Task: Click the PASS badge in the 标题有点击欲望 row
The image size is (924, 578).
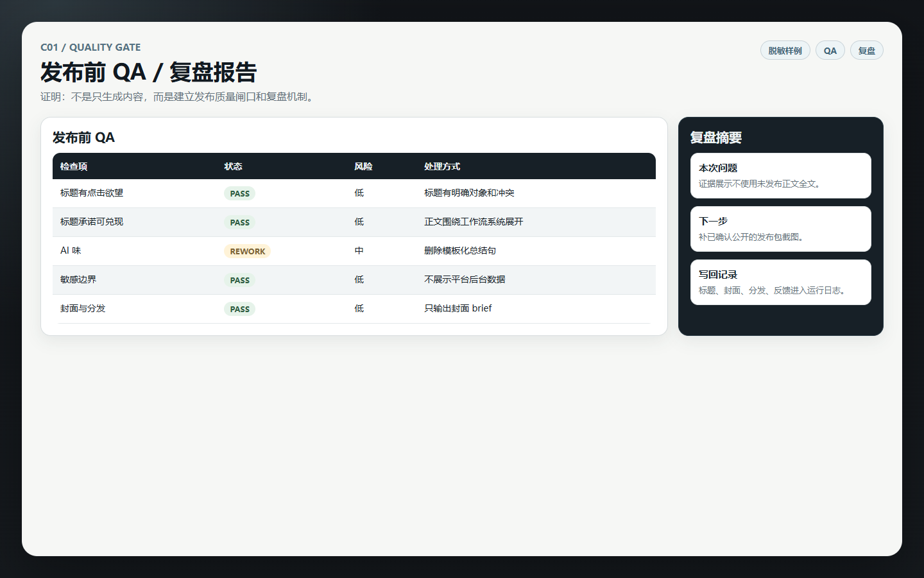Action: click(x=239, y=193)
